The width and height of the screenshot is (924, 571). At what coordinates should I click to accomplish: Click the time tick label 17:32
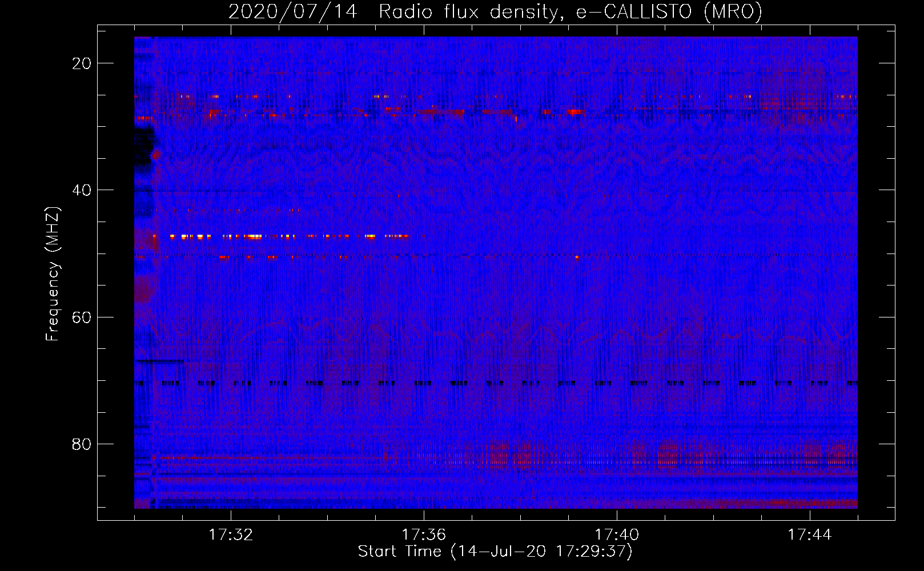coord(231,535)
